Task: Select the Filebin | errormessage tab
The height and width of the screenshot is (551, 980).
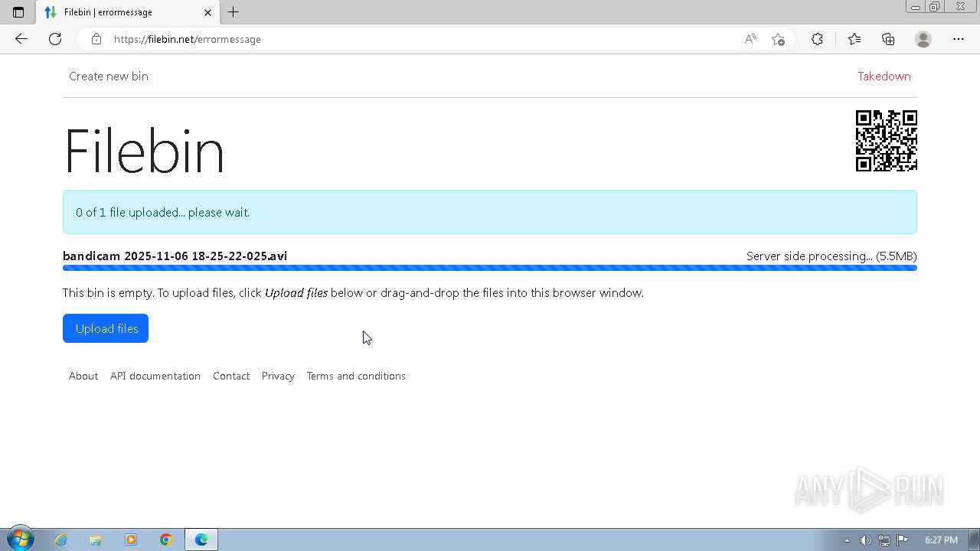Action: point(128,12)
